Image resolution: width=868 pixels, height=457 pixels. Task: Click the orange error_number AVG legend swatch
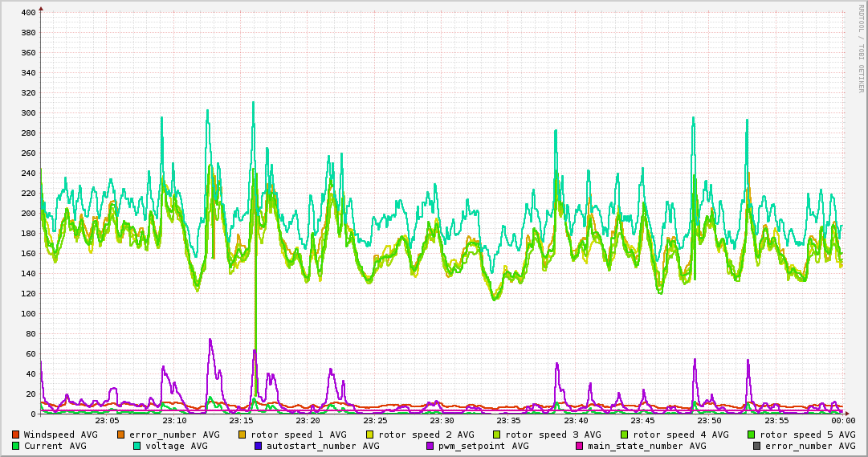click(x=121, y=435)
